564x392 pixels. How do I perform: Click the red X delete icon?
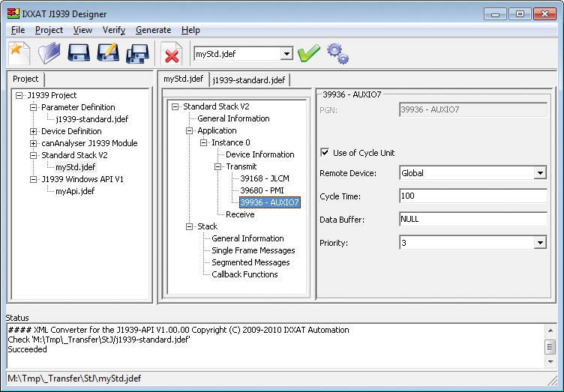[172, 55]
